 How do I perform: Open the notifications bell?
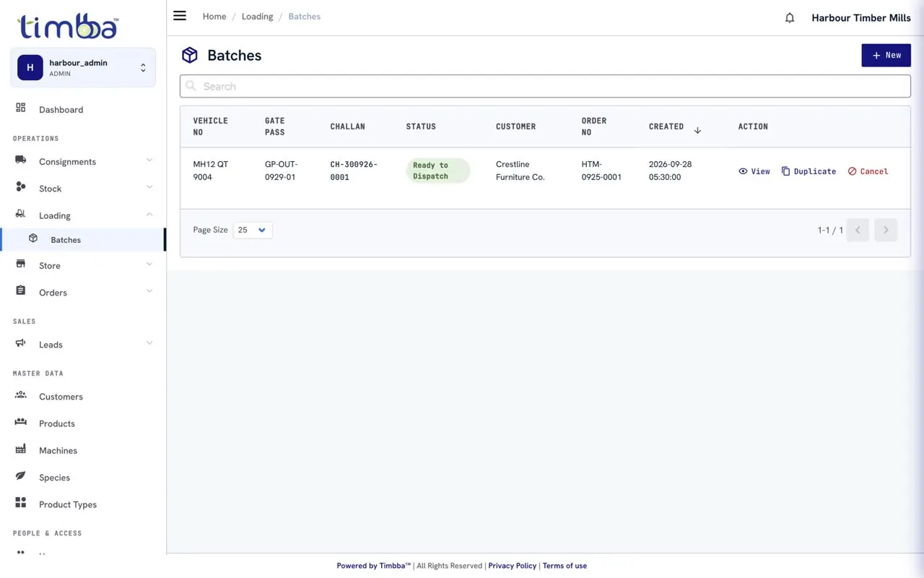click(x=790, y=18)
